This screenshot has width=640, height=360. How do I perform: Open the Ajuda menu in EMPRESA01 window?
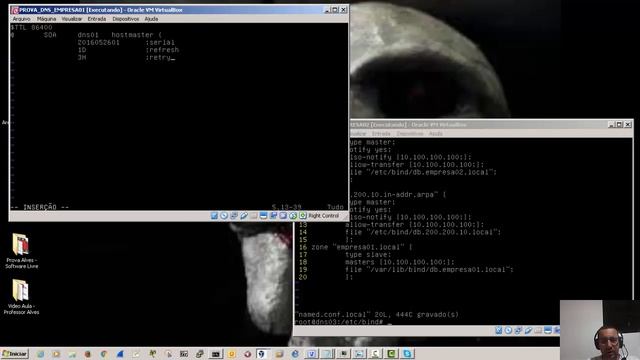(151, 19)
